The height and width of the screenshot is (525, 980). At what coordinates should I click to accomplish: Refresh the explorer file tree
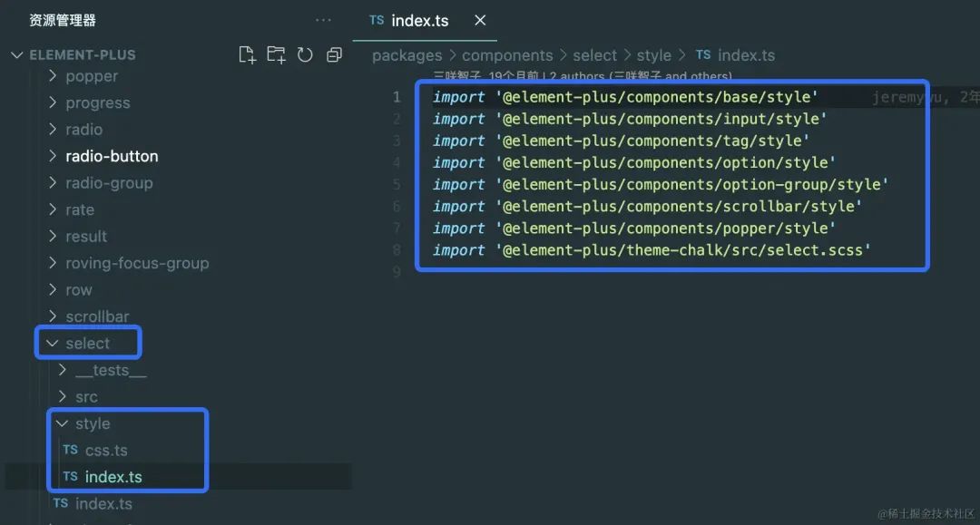click(x=305, y=54)
